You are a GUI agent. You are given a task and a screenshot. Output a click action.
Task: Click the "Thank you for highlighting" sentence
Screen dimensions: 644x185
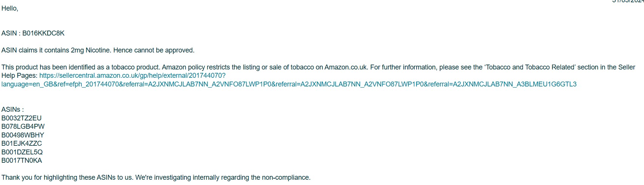point(156,177)
